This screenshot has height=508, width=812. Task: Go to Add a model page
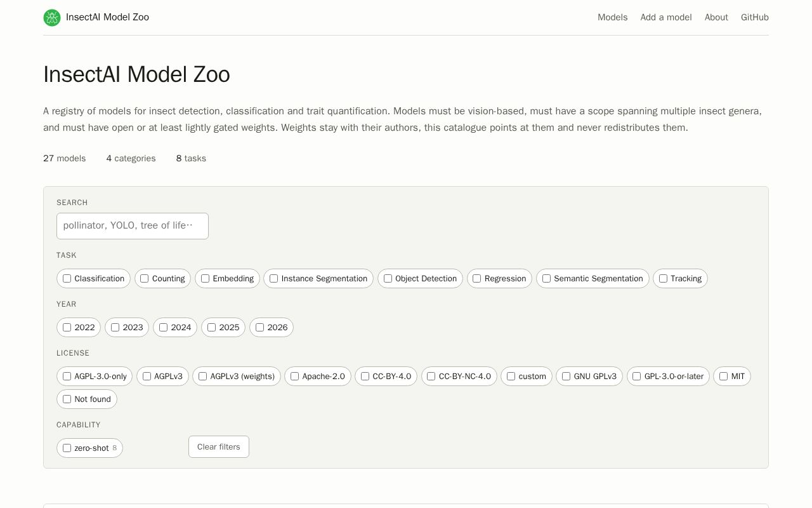click(666, 18)
